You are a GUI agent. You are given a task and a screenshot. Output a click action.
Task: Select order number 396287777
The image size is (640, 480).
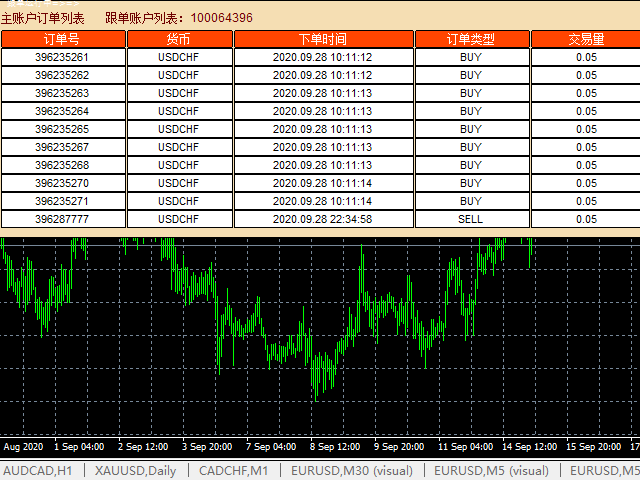62,219
